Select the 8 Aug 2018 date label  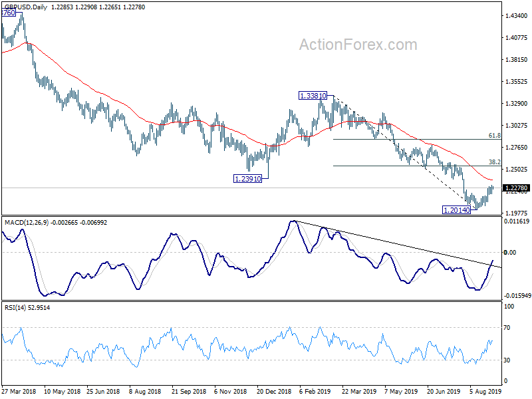tap(145, 392)
